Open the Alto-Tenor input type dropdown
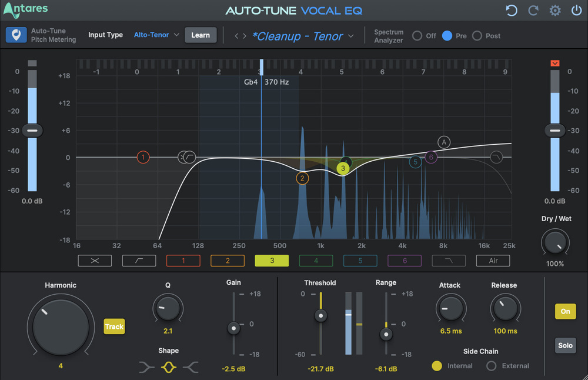The height and width of the screenshot is (380, 588). point(155,35)
